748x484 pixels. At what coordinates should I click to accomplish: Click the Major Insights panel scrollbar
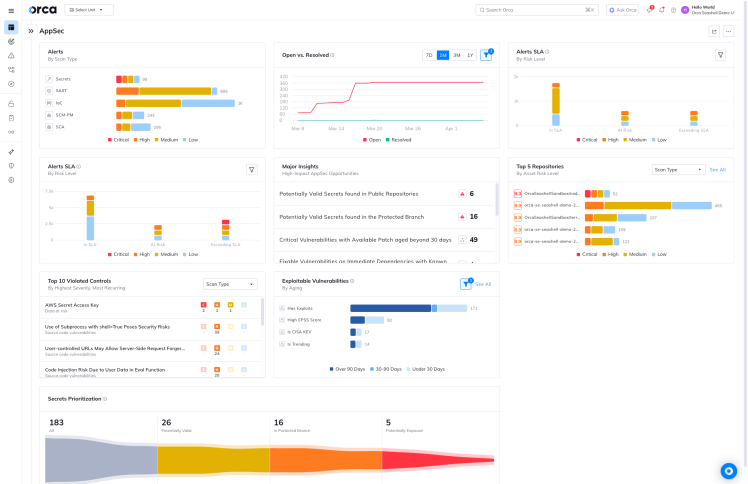click(497, 199)
